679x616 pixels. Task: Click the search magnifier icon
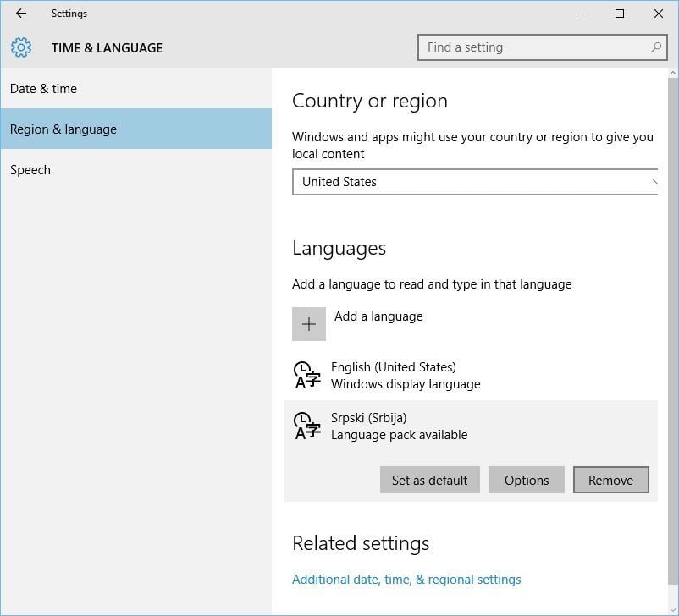(656, 47)
